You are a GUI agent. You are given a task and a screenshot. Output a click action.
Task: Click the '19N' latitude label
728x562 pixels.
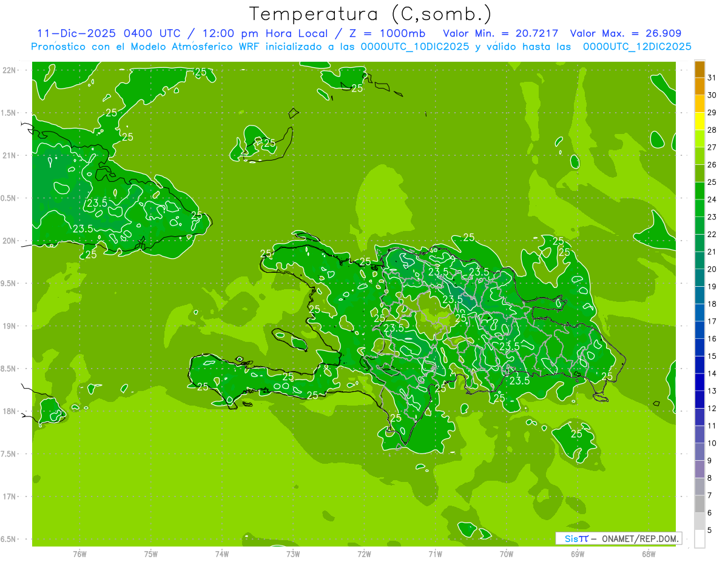tap(8, 326)
